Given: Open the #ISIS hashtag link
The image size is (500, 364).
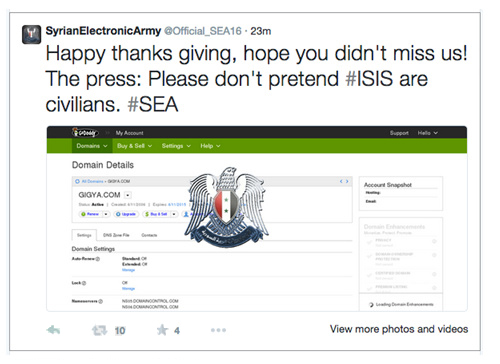Looking at the screenshot, I should pos(369,79).
